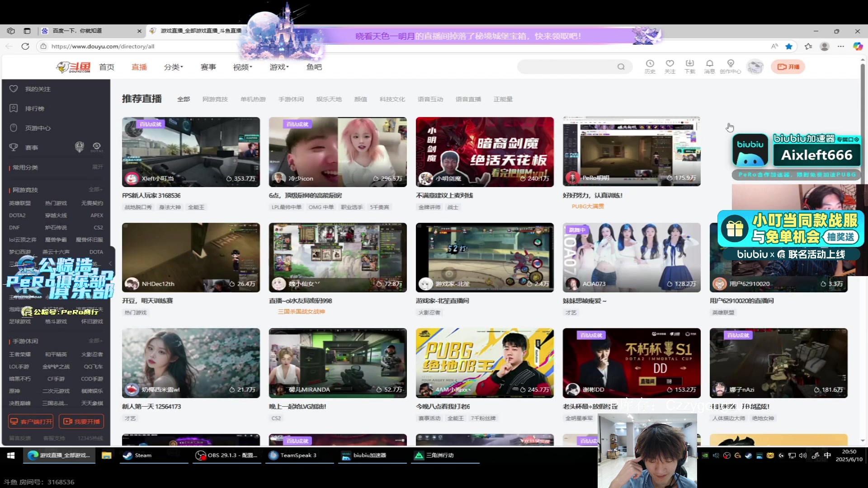The image size is (868, 488).
Task: Click the bookmark star in address bar
Action: [789, 46]
